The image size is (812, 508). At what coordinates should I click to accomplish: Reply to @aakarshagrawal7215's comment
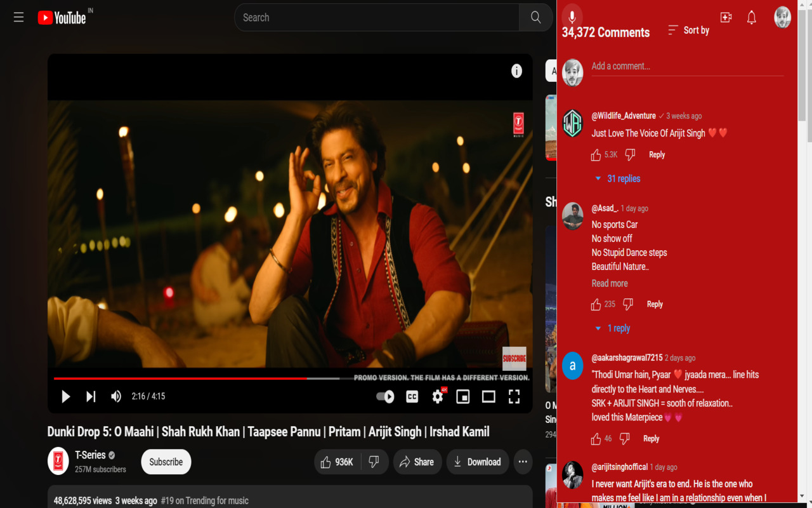651,438
